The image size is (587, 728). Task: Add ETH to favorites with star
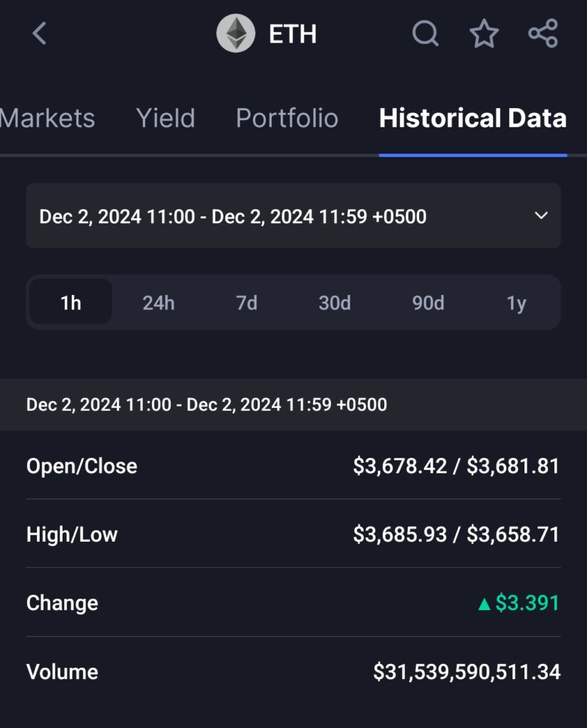coord(484,33)
